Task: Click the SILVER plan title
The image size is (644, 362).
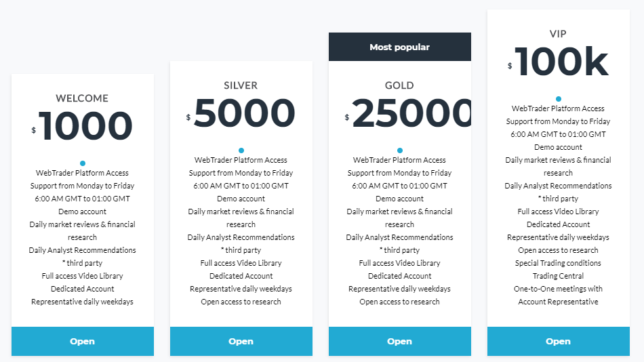Action: pos(241,85)
